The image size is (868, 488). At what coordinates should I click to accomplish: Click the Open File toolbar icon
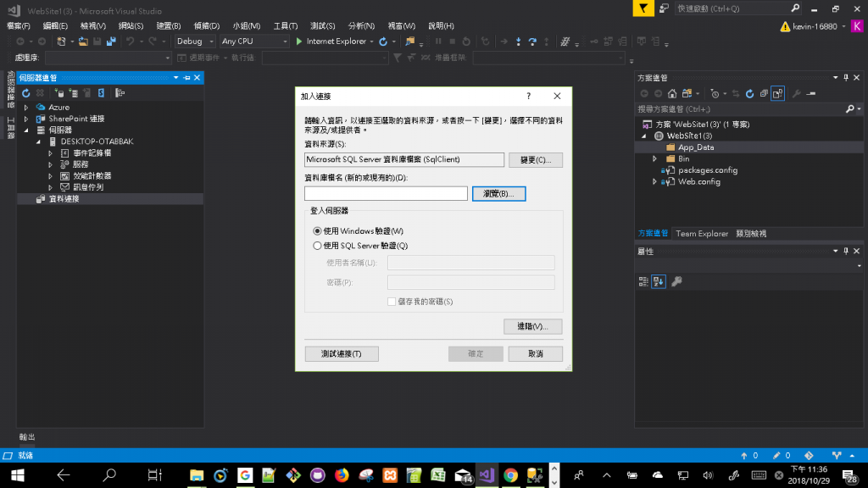click(83, 42)
